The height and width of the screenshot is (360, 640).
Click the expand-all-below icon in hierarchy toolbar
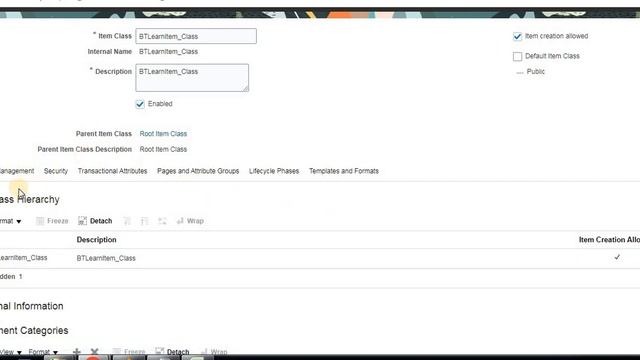pyautogui.click(x=144, y=221)
